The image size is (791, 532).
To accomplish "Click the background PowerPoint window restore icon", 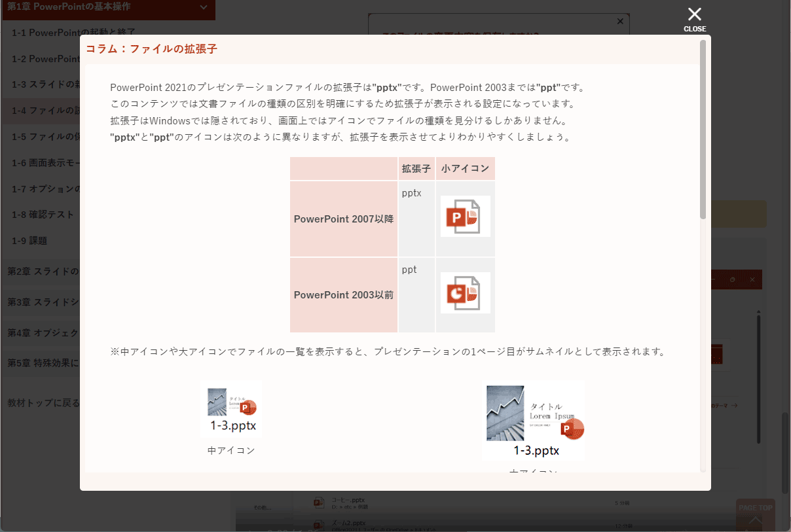I will coord(733,279).
